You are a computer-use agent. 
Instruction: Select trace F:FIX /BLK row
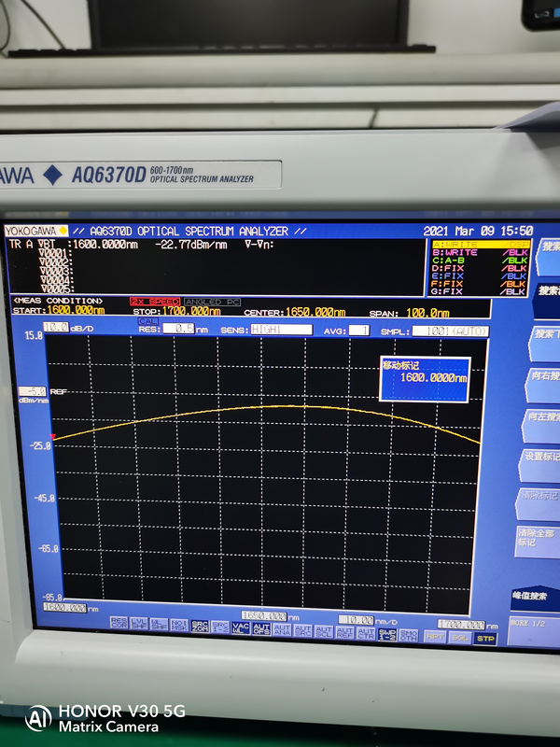[480, 284]
